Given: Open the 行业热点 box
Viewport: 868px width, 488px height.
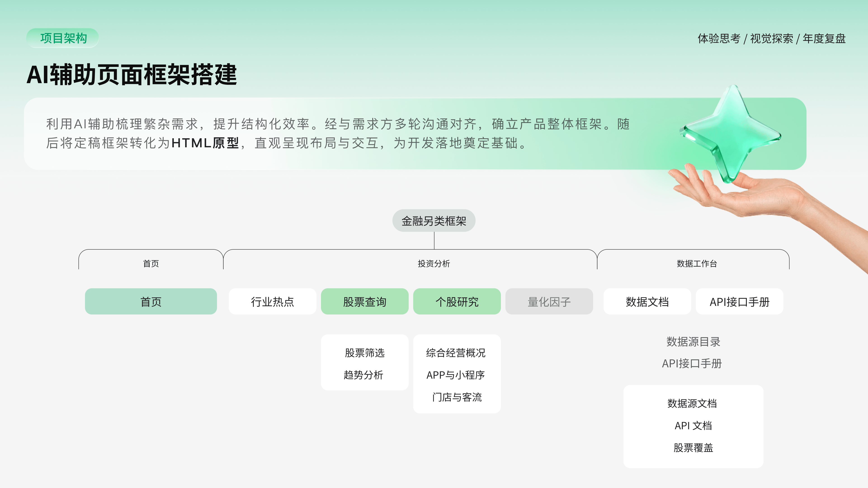Looking at the screenshot, I should click(x=272, y=301).
